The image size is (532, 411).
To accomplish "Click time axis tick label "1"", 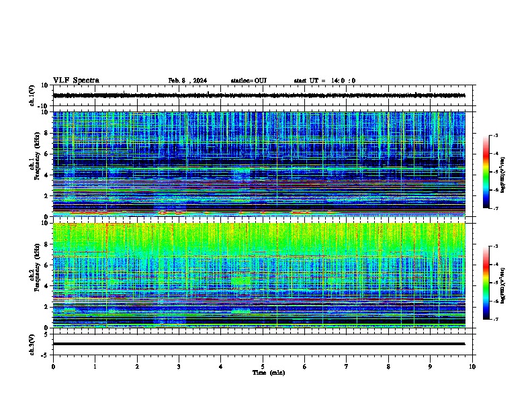I will point(95,367).
